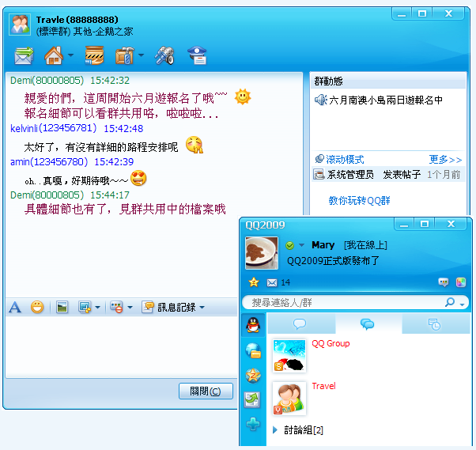The image size is (476, 450).
Task: Maximize the Travle chat window
Action: (x=422, y=13)
